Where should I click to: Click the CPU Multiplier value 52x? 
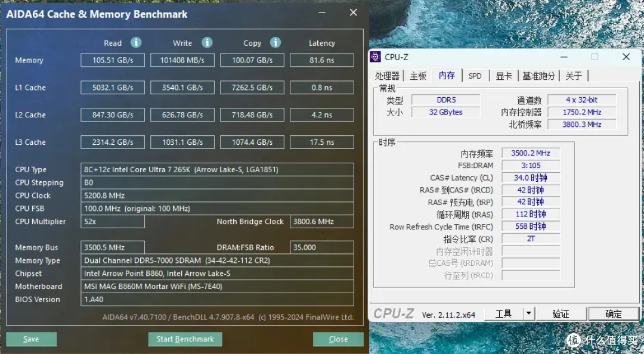click(113, 221)
